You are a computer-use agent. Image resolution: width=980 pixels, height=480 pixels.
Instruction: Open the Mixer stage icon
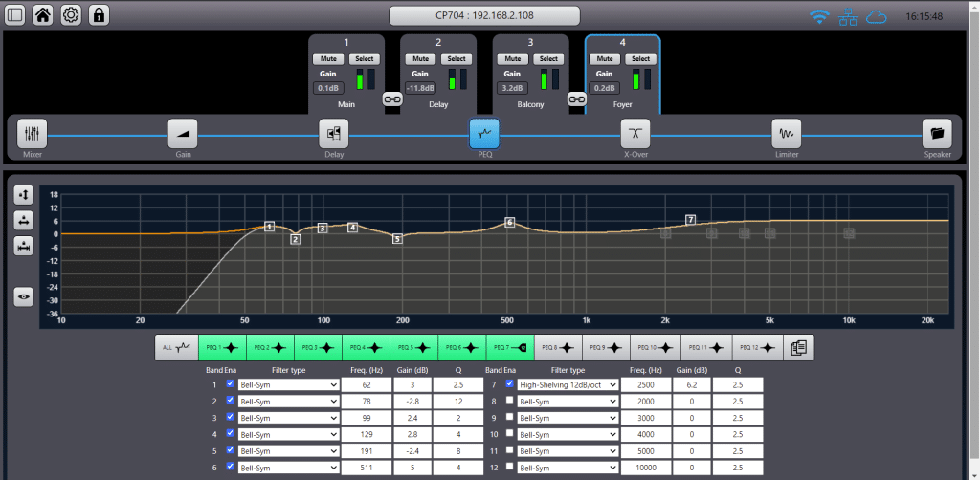click(32, 134)
